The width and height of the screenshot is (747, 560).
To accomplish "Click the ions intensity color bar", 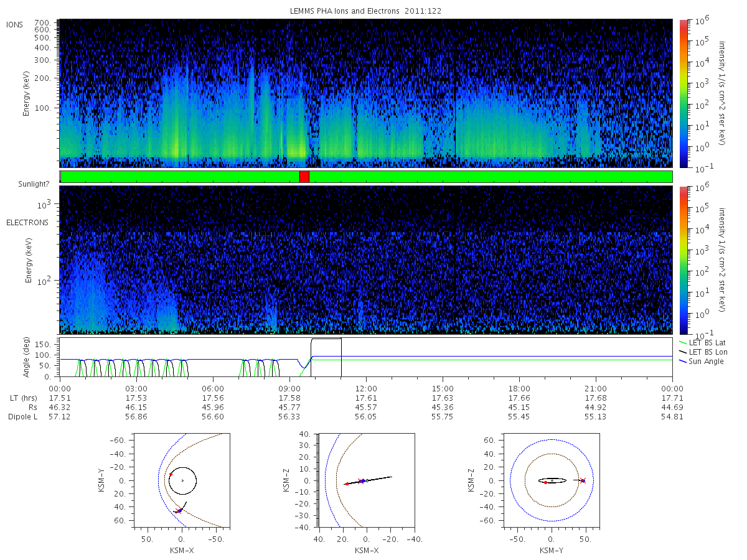I will click(683, 93).
